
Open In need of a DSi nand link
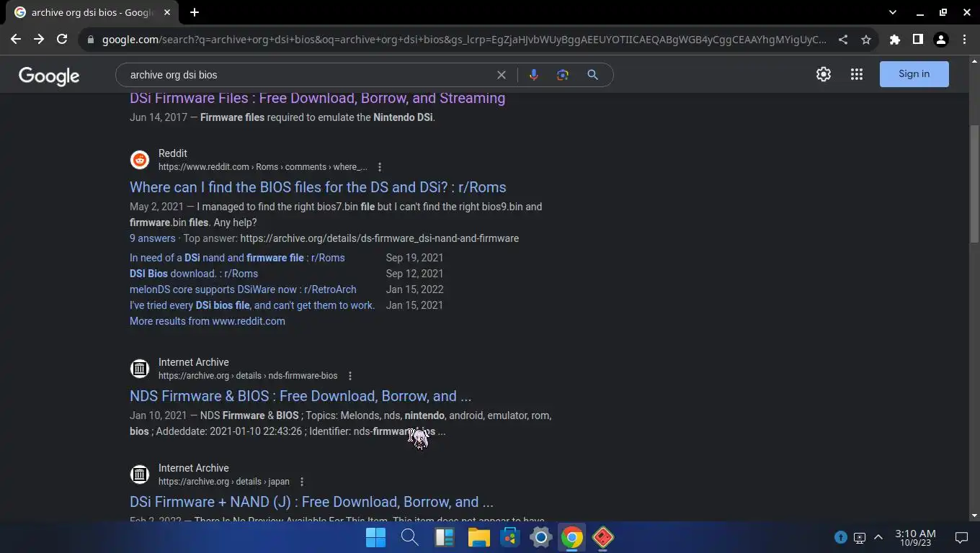(x=237, y=258)
